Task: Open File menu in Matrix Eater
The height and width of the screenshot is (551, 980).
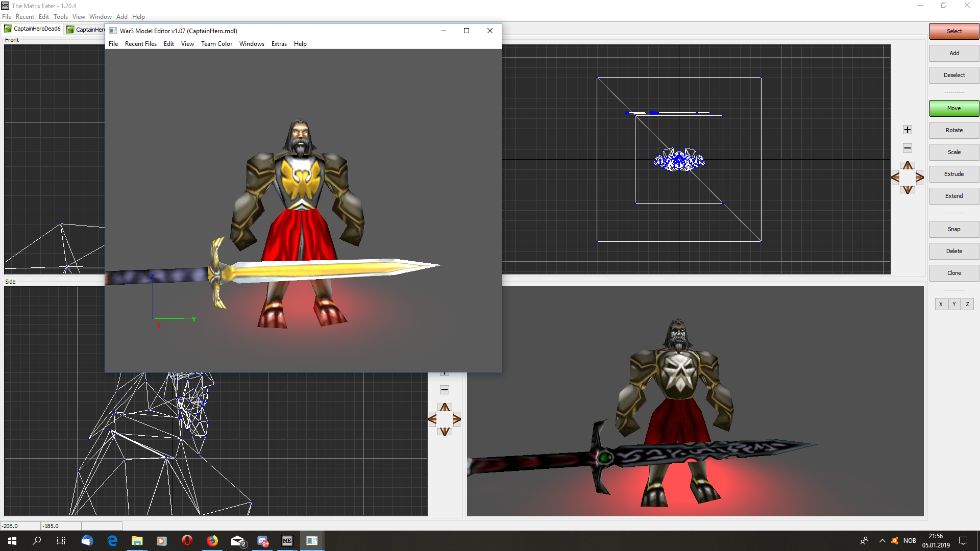Action: [x=7, y=17]
